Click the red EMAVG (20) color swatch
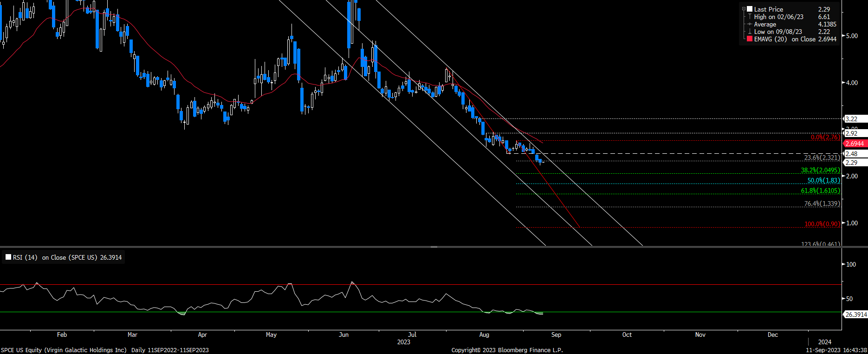 pyautogui.click(x=749, y=39)
